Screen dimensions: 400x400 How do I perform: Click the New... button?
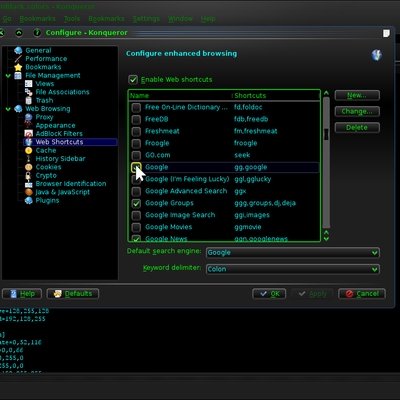[357, 95]
